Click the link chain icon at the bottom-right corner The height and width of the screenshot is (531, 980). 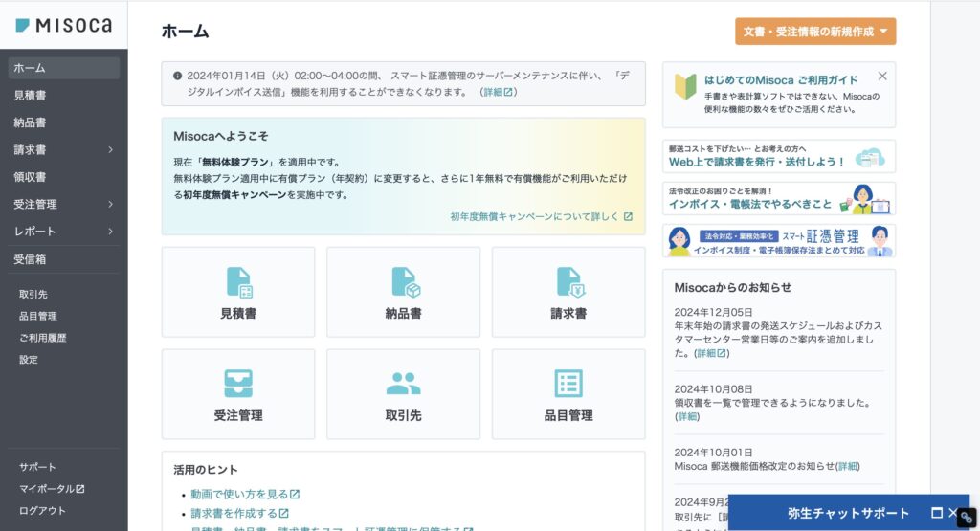[x=967, y=518]
